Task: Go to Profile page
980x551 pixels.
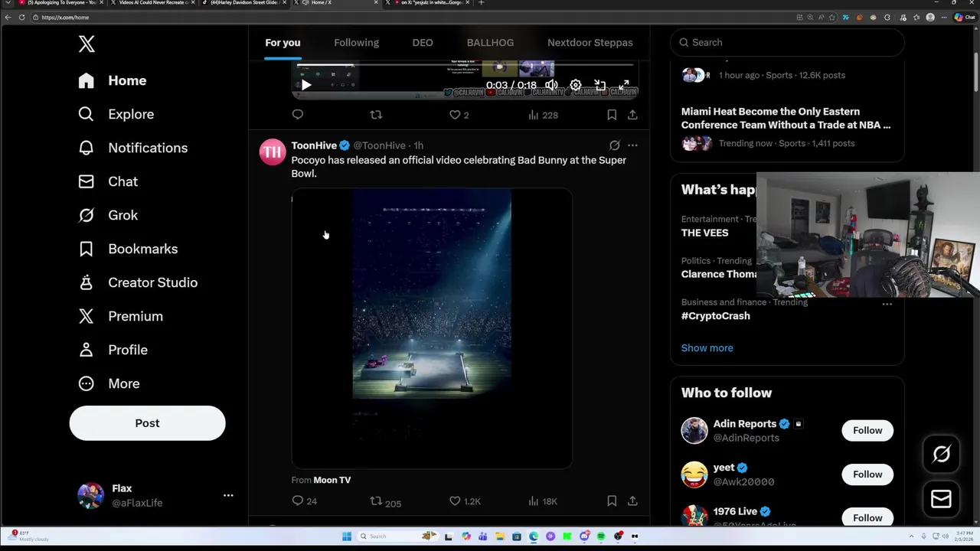Action: pyautogui.click(x=113, y=350)
